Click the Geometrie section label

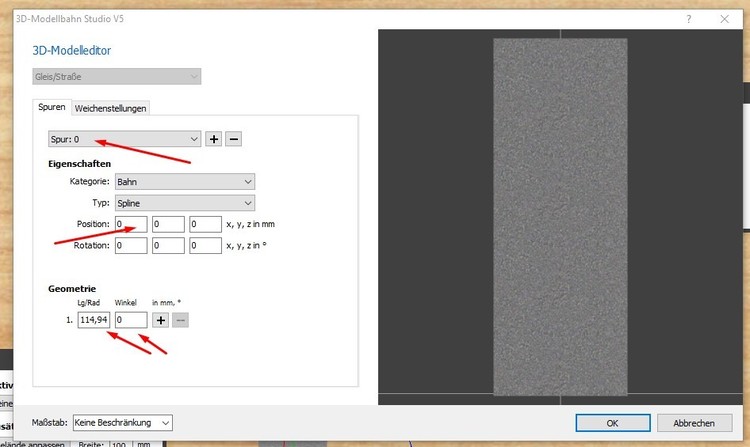(x=72, y=289)
